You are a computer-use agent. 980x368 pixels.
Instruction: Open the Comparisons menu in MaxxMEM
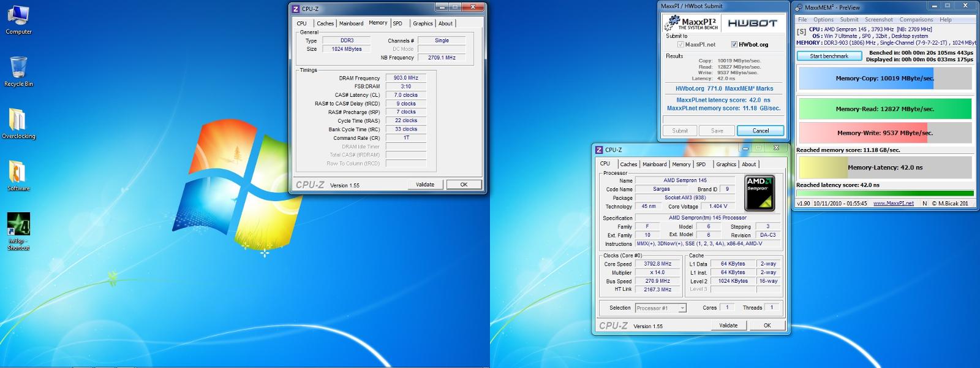[x=916, y=20]
